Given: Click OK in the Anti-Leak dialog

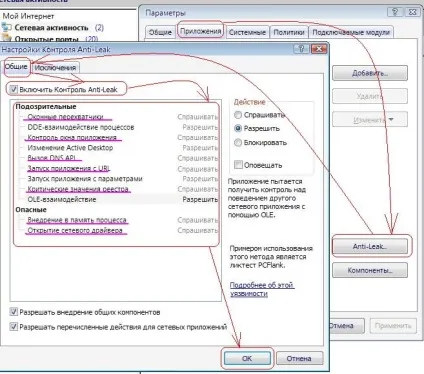Looking at the screenshot, I should click(247, 358).
